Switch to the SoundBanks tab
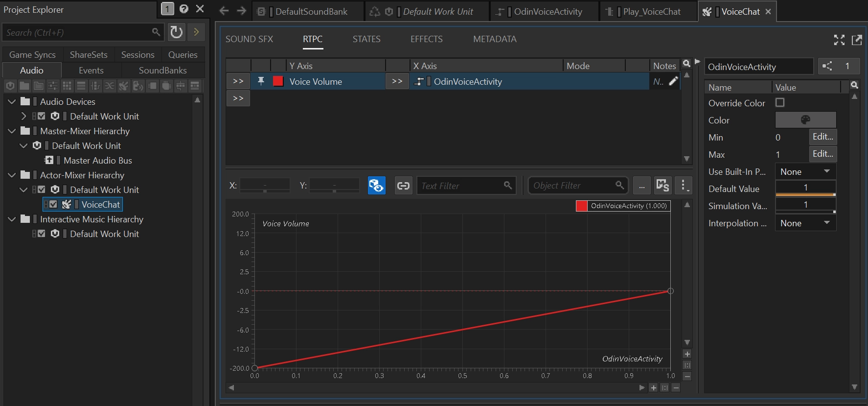This screenshot has height=406, width=868. [162, 70]
